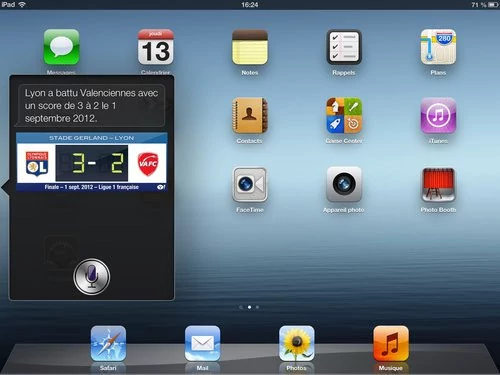Tap the 'STADE GERLAND – LYON' header
The height and width of the screenshot is (375, 500).
pos(92,138)
